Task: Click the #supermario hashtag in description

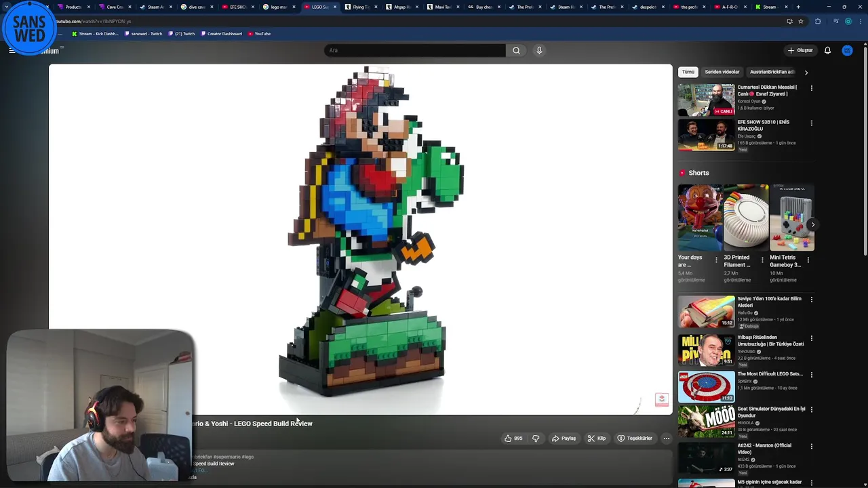Action: [227, 457]
